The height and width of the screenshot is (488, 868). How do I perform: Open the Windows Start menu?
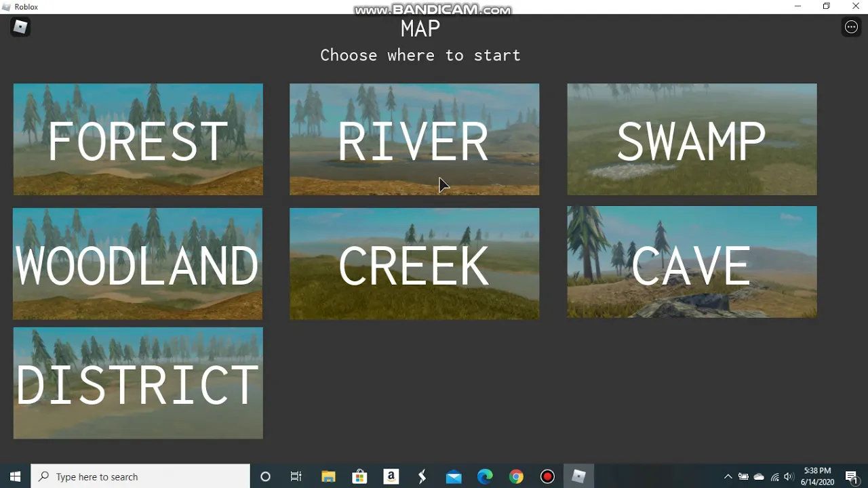[x=16, y=476]
